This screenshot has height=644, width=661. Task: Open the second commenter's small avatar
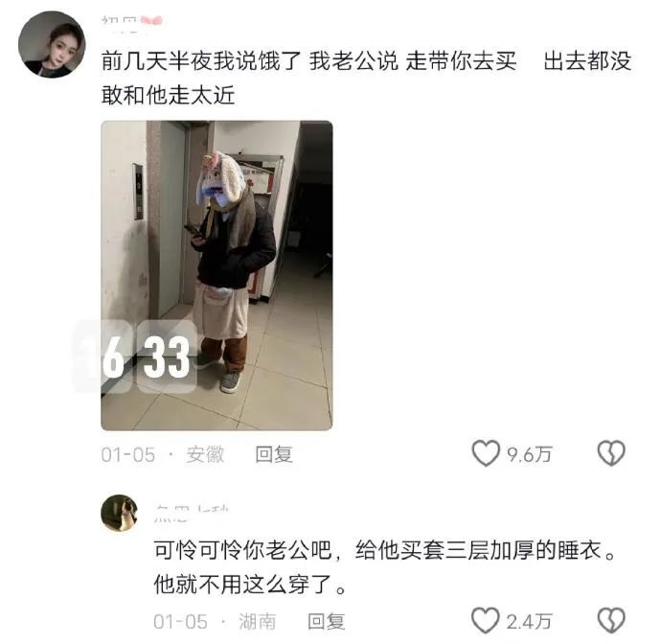120,514
